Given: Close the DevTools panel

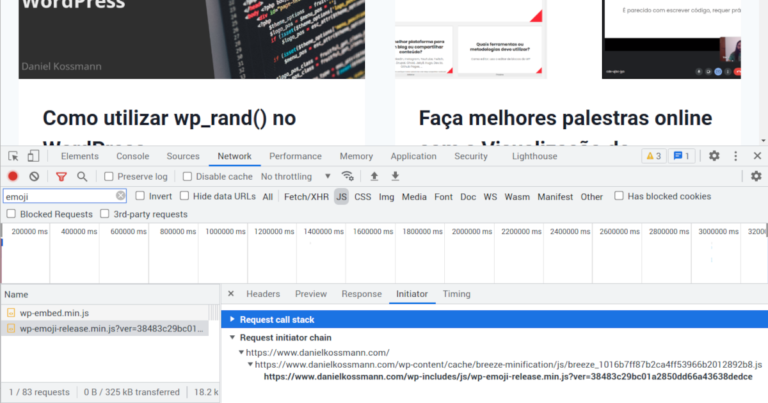Looking at the screenshot, I should click(x=757, y=156).
